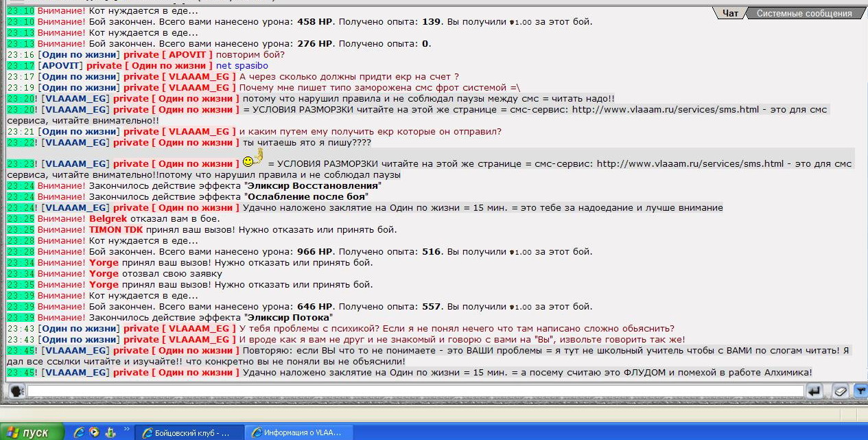The image size is (868, 440).
Task: Click the 23:23 timestamp
Action: coord(21,164)
